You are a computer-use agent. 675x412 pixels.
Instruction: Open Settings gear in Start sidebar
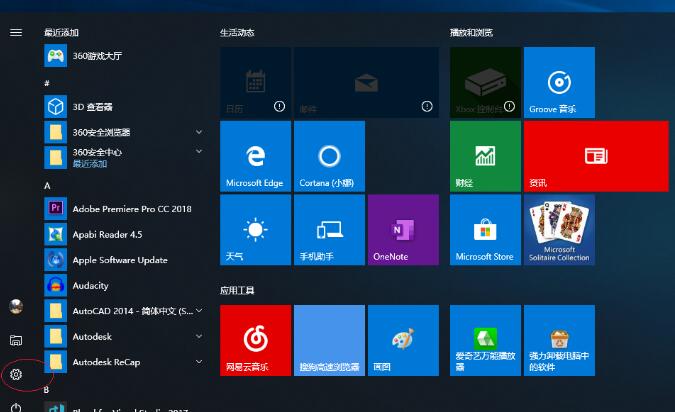coord(16,375)
